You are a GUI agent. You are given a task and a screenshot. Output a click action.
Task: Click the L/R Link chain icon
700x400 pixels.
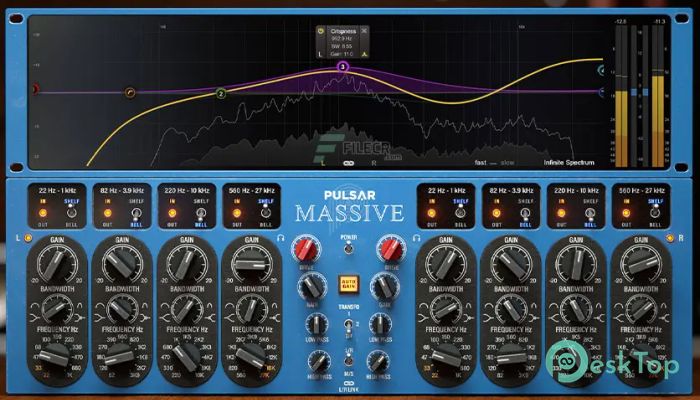[x=349, y=383]
